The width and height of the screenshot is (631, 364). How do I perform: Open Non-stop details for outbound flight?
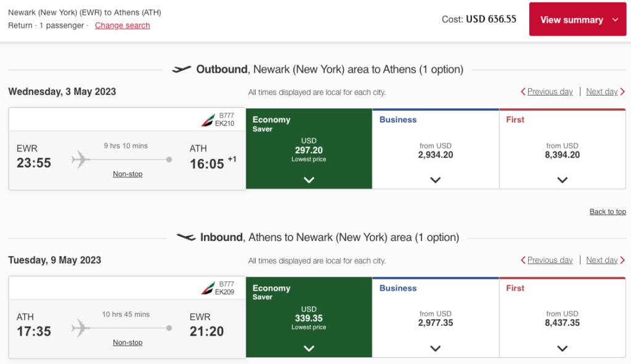pyautogui.click(x=128, y=174)
